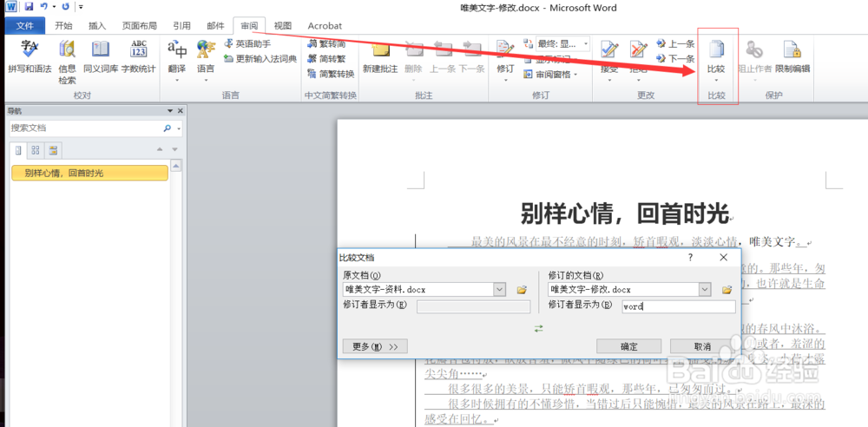Image resolution: width=868 pixels, height=427 pixels.
Task: Click the Translate (翻译) icon
Action: [177, 49]
